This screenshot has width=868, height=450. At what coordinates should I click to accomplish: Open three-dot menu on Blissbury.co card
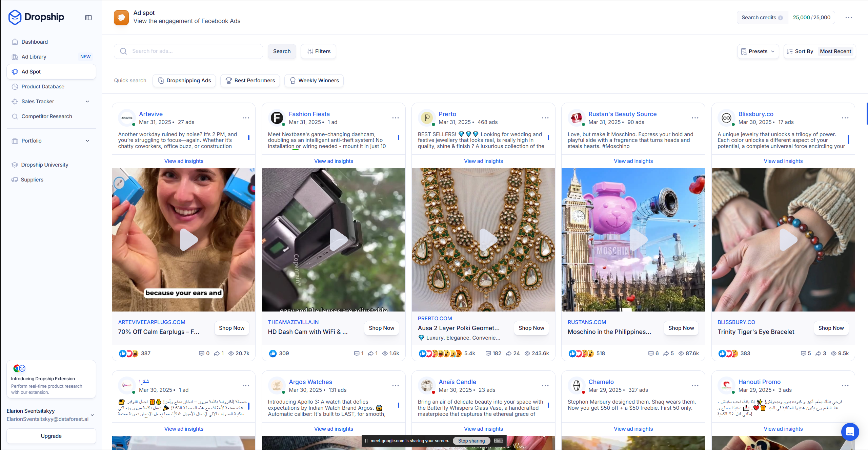(x=845, y=118)
